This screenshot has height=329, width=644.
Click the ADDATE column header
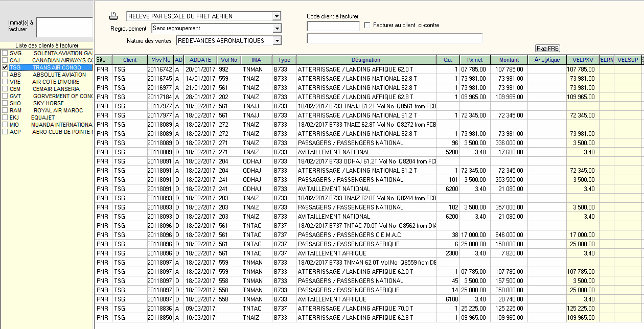[200, 60]
